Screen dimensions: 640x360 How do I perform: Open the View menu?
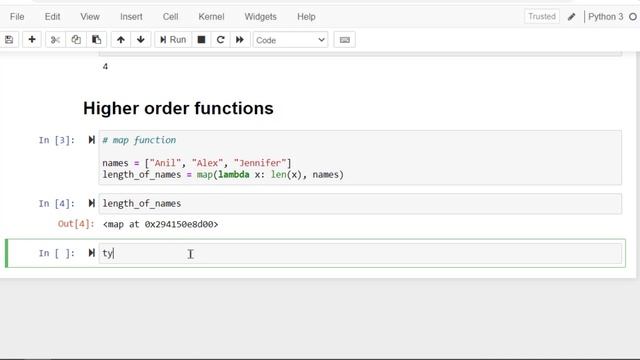point(90,17)
